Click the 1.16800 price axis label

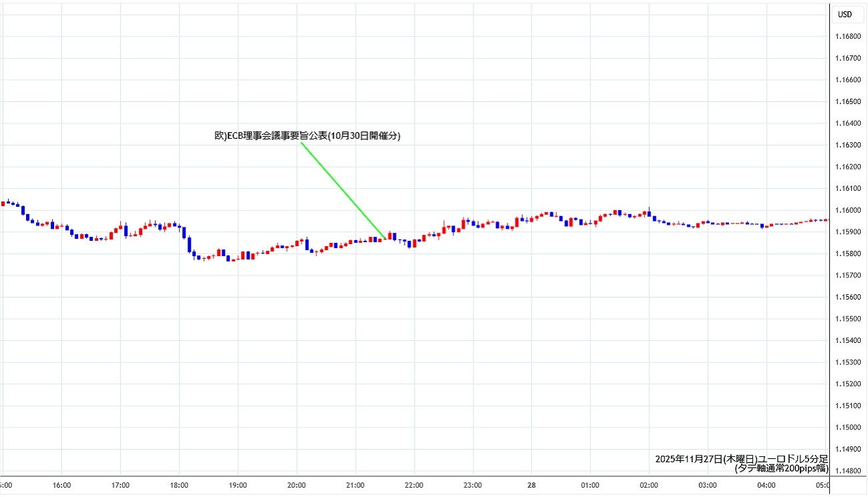847,36
